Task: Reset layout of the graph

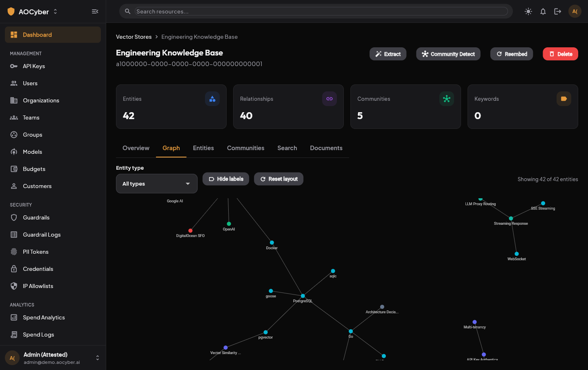Action: (x=279, y=179)
